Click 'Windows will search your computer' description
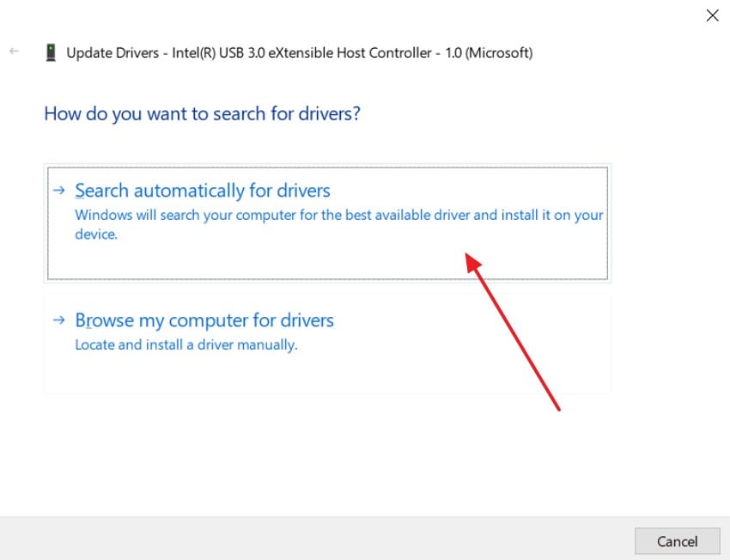The image size is (730, 560). [x=339, y=224]
